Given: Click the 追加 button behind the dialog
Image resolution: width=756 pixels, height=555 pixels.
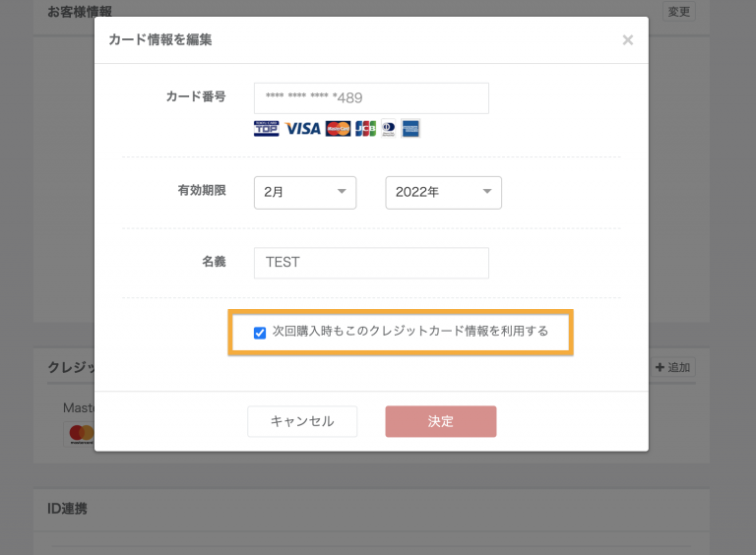Looking at the screenshot, I should 673,367.
